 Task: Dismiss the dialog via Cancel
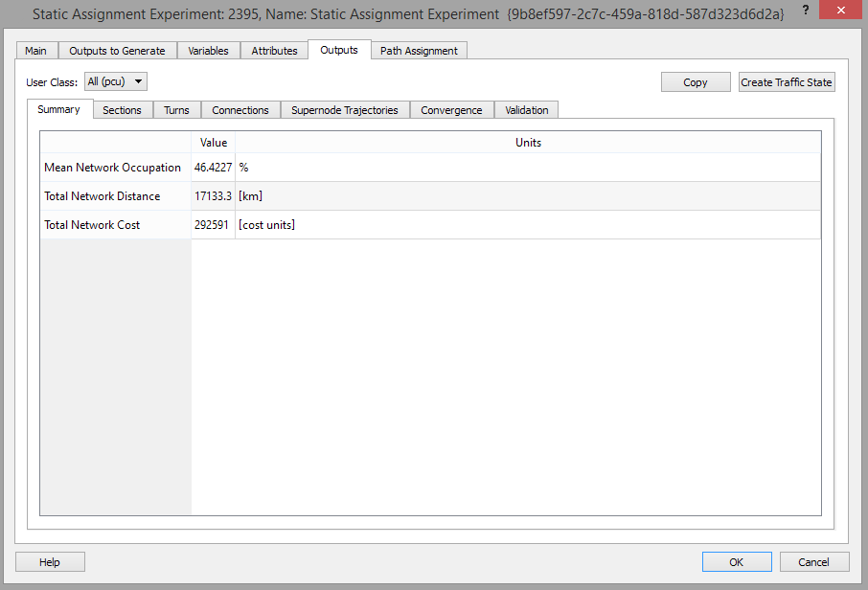[x=814, y=561]
